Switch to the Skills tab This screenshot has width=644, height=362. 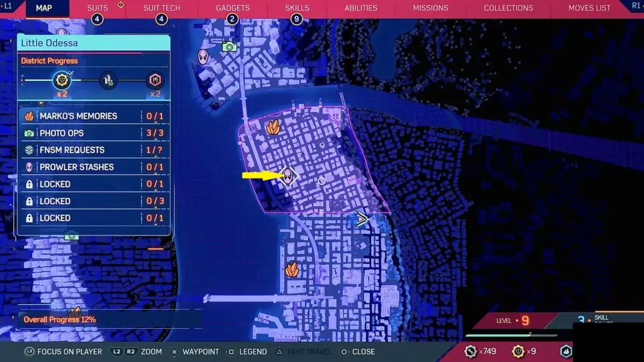click(x=297, y=8)
